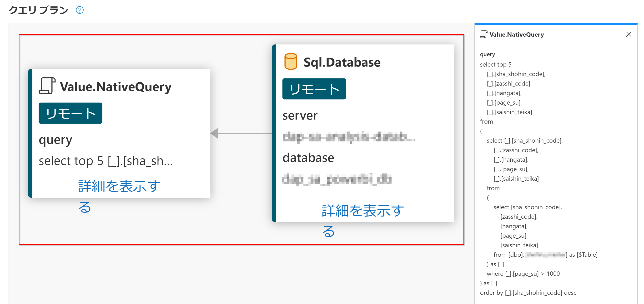Image resolution: width=644 pixels, height=304 pixels.
Task: Click the arrow connecting the two nodes
Action: tap(241, 133)
